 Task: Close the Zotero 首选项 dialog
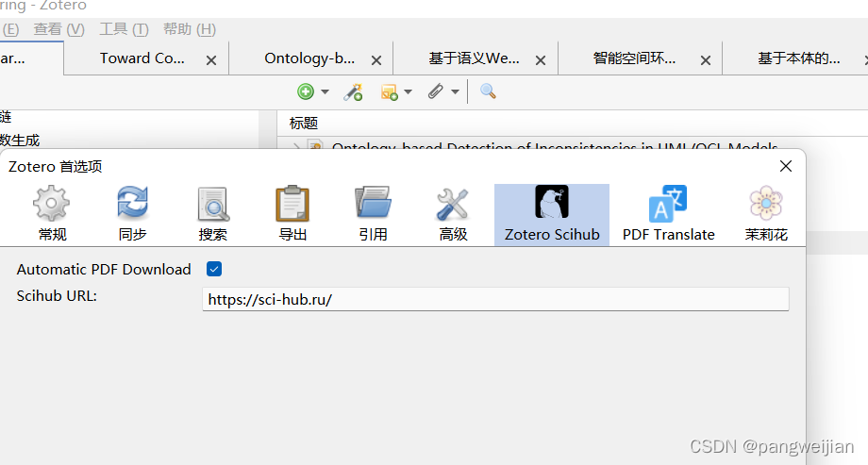tap(786, 166)
